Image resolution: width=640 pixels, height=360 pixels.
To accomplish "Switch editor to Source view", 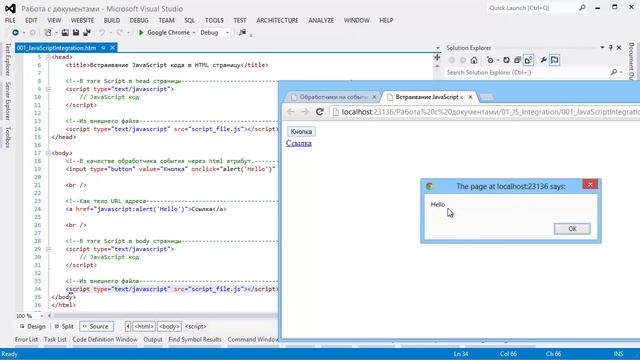I will pyautogui.click(x=96, y=327).
